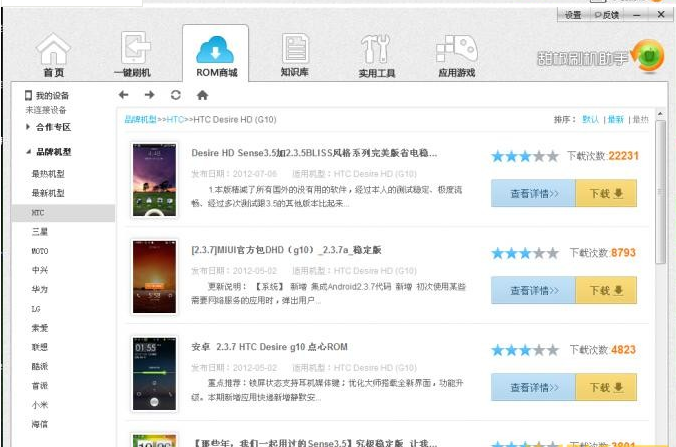Click the vertical scrollbar thumb
This screenshot has height=447, width=676.
tap(660, 192)
